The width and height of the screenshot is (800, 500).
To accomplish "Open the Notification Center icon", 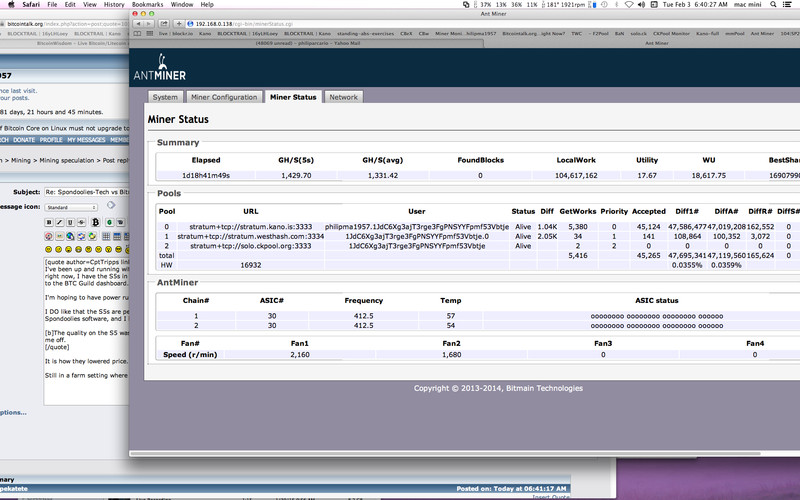I will 787,4.
